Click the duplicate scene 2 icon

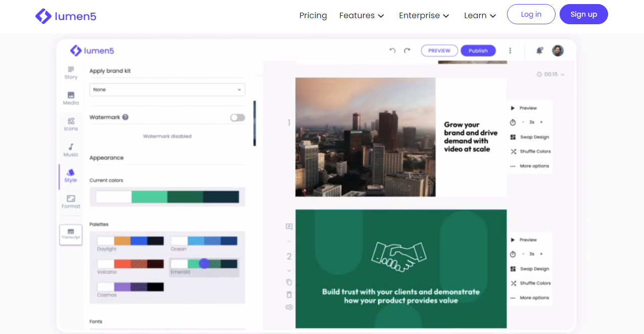click(x=289, y=282)
